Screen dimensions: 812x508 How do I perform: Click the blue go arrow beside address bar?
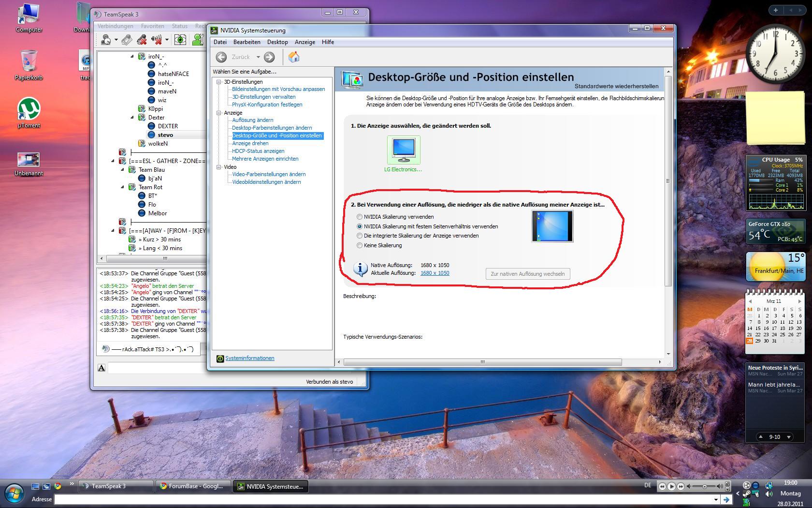pos(726,499)
